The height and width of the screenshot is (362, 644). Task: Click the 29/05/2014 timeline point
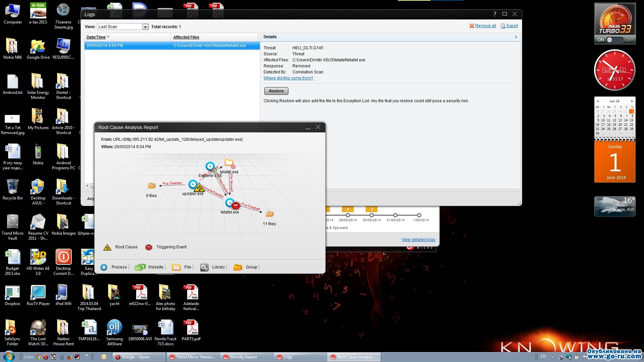(348, 215)
